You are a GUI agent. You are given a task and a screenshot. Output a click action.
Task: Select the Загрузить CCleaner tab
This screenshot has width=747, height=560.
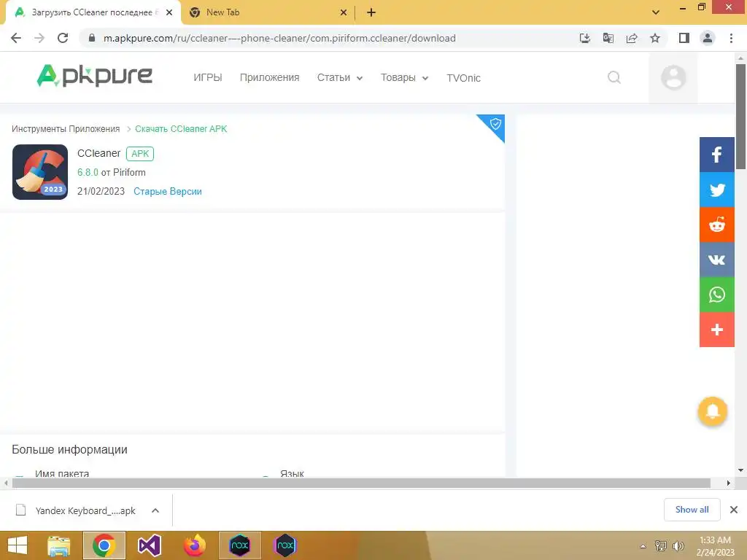click(x=92, y=12)
